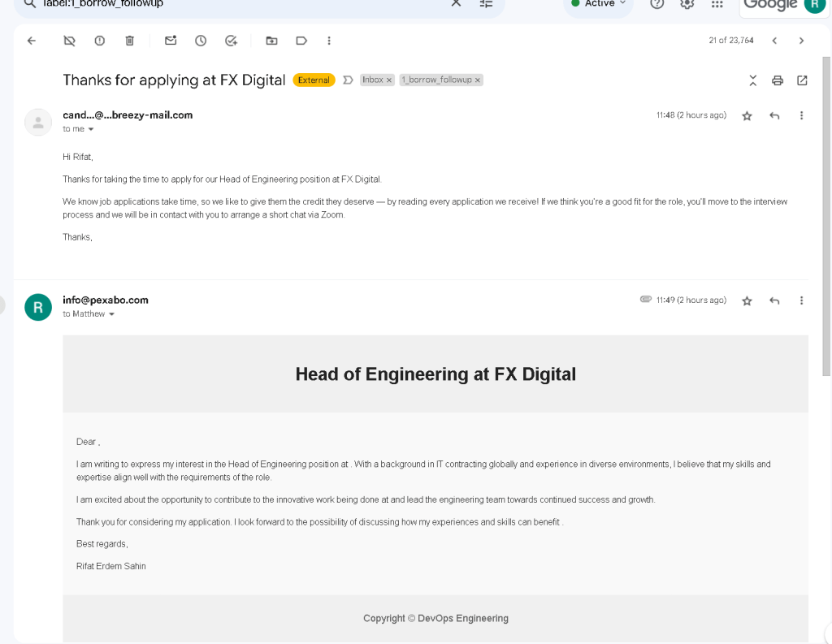Print all messages in conversation
Image resolution: width=832 pixels, height=644 pixels.
click(x=778, y=80)
